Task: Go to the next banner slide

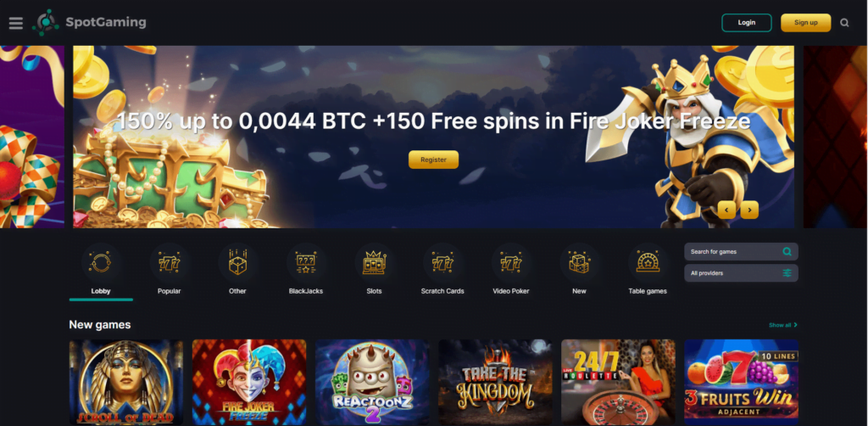Action: point(749,210)
